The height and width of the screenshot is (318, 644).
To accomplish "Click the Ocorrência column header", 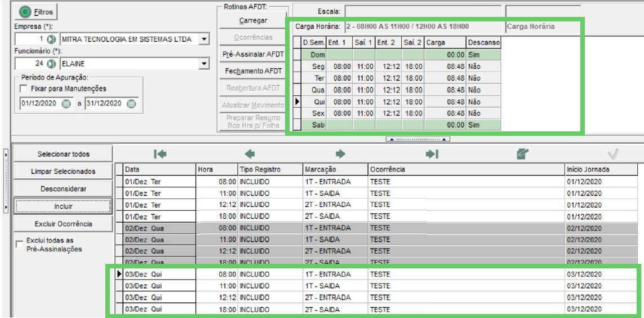I will [467, 169].
